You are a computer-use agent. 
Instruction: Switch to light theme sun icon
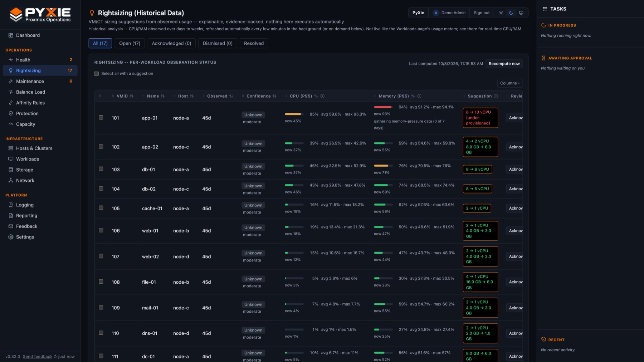point(501,13)
